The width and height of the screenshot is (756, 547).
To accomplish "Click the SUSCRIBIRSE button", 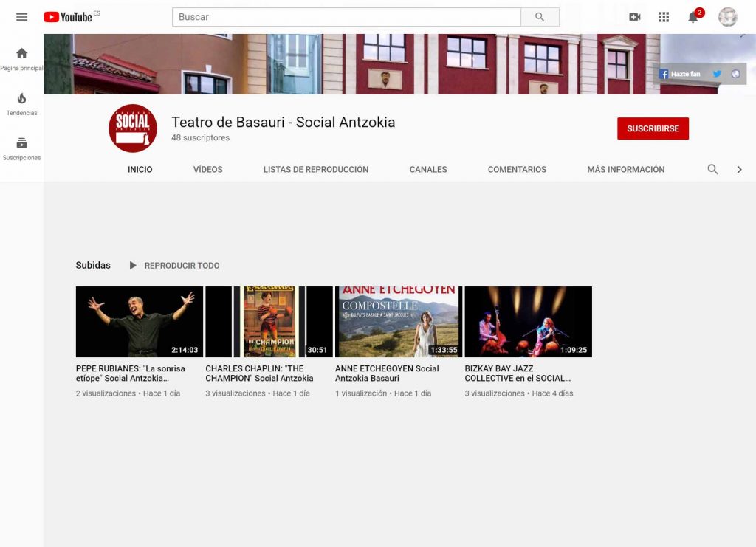I will 653,128.
